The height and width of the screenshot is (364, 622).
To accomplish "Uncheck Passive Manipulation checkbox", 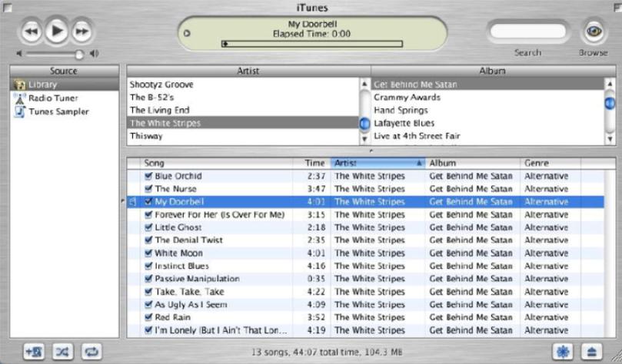I will (148, 279).
